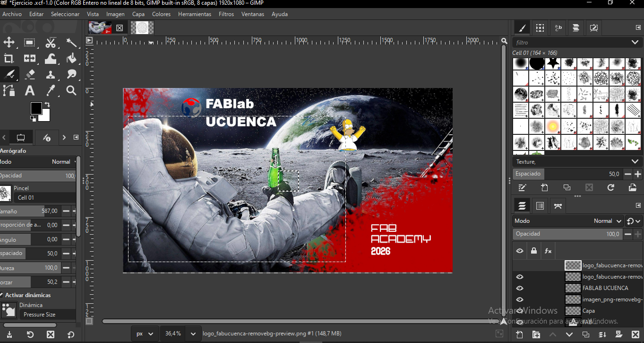Click the white background color swatch

46,116
